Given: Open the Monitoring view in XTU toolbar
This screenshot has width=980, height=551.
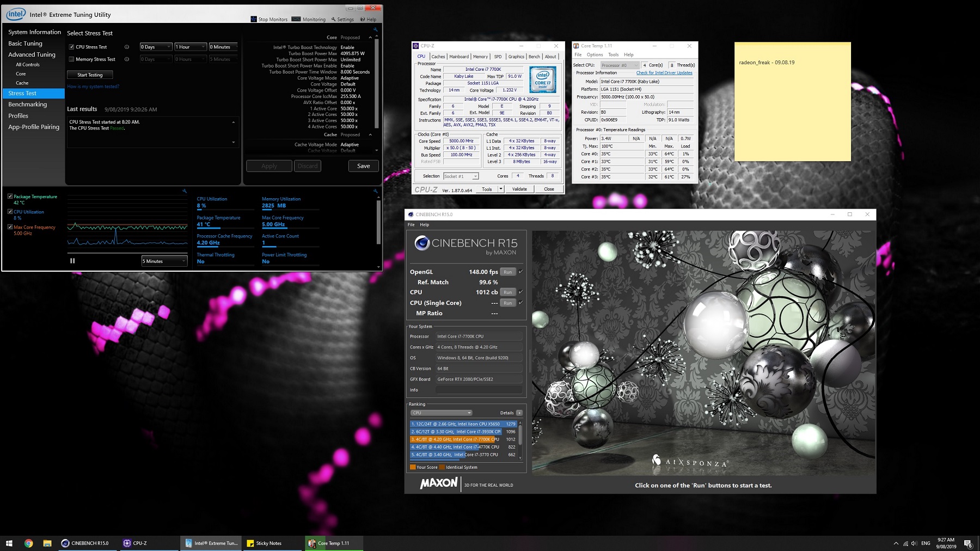Looking at the screenshot, I should (x=309, y=19).
